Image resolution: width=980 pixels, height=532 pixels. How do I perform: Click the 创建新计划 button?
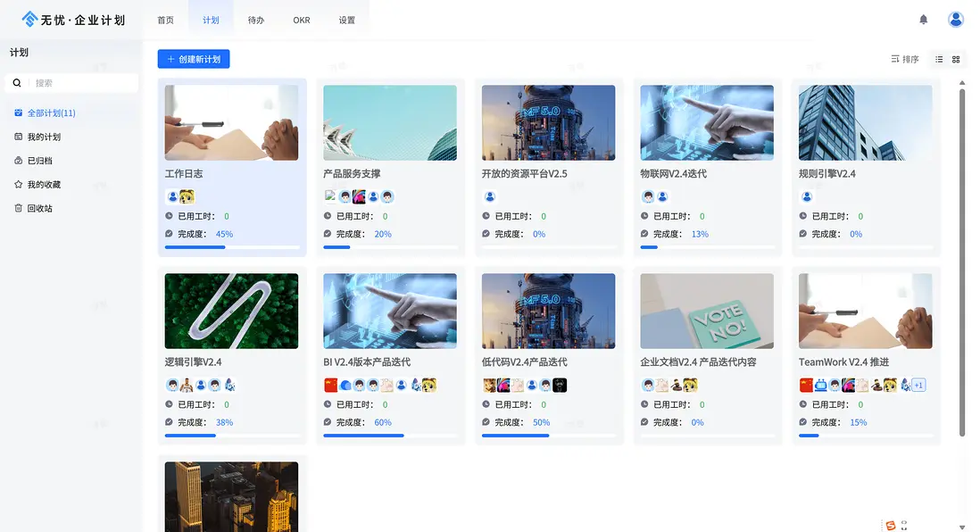pyautogui.click(x=195, y=59)
